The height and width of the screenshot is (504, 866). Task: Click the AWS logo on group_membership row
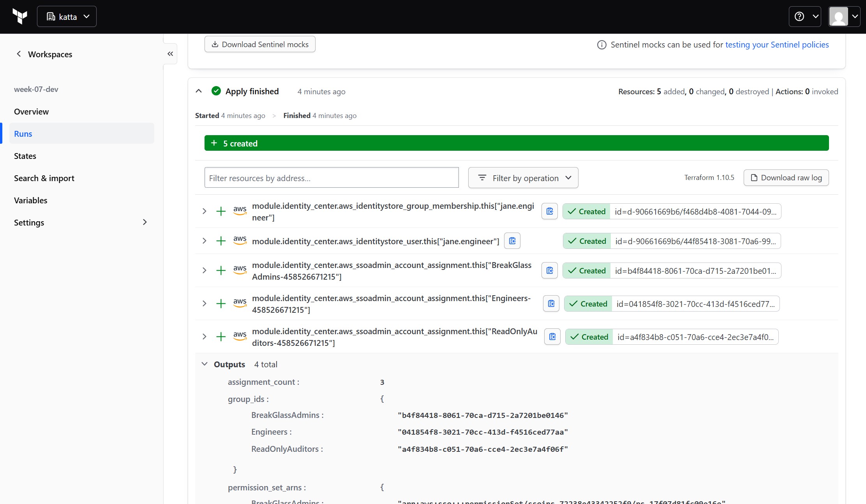[x=240, y=211]
